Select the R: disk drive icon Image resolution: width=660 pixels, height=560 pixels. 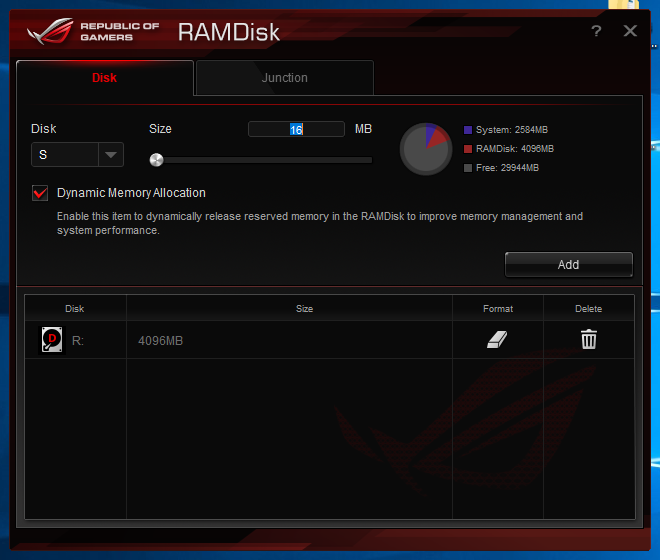(51, 340)
